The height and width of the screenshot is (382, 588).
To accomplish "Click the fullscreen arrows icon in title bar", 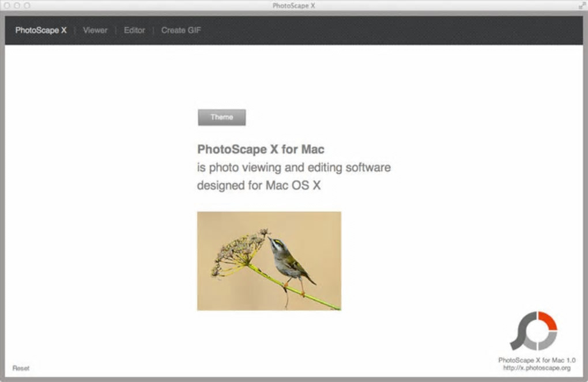I will coord(582,6).
